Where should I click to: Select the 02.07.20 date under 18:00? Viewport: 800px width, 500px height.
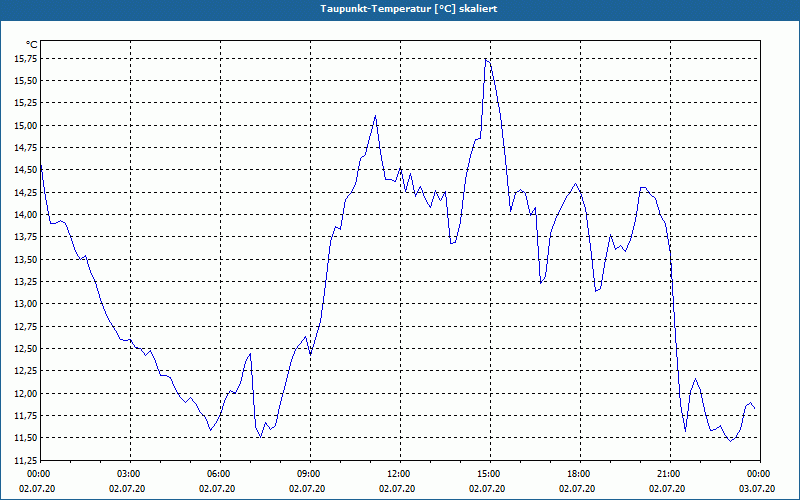click(577, 489)
